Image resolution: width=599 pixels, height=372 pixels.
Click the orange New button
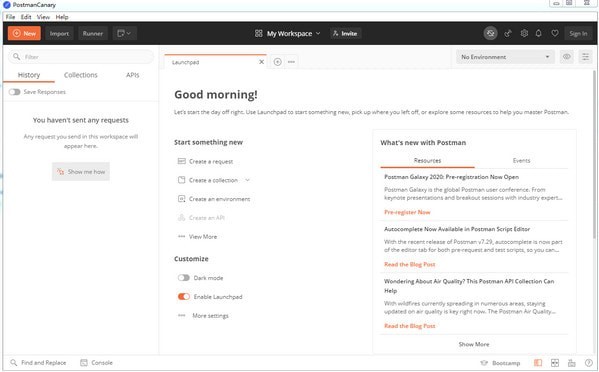coord(24,34)
